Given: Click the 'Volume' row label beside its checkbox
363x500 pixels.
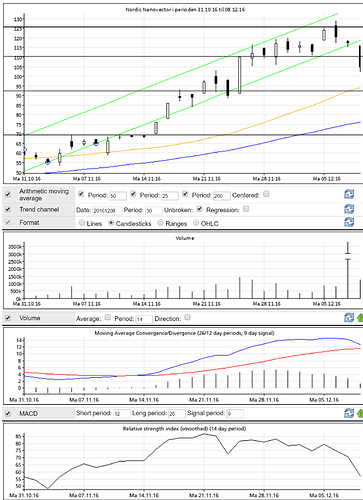Looking at the screenshot, I should click(x=29, y=318).
